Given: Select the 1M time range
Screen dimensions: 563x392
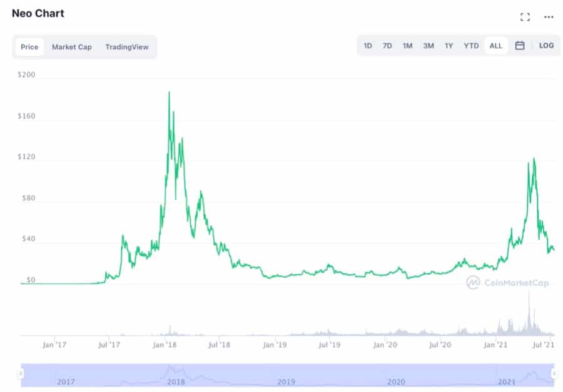Looking at the screenshot, I should 407,46.
